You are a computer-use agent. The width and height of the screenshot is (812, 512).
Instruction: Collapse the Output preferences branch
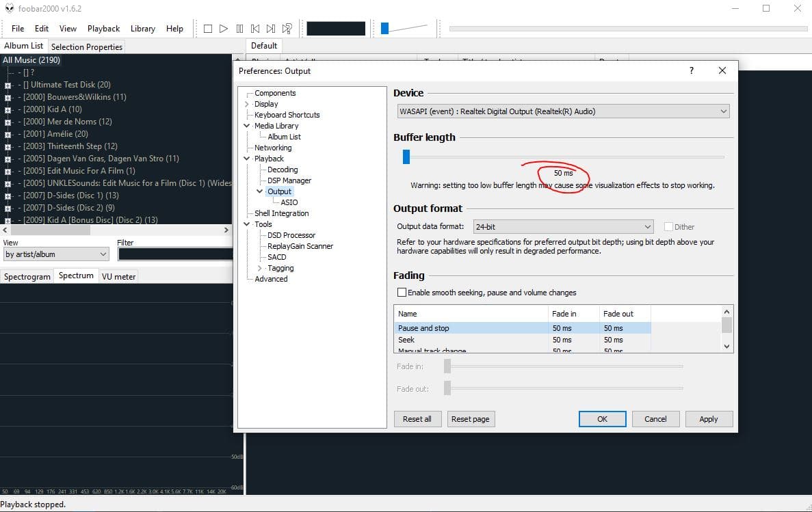point(260,191)
